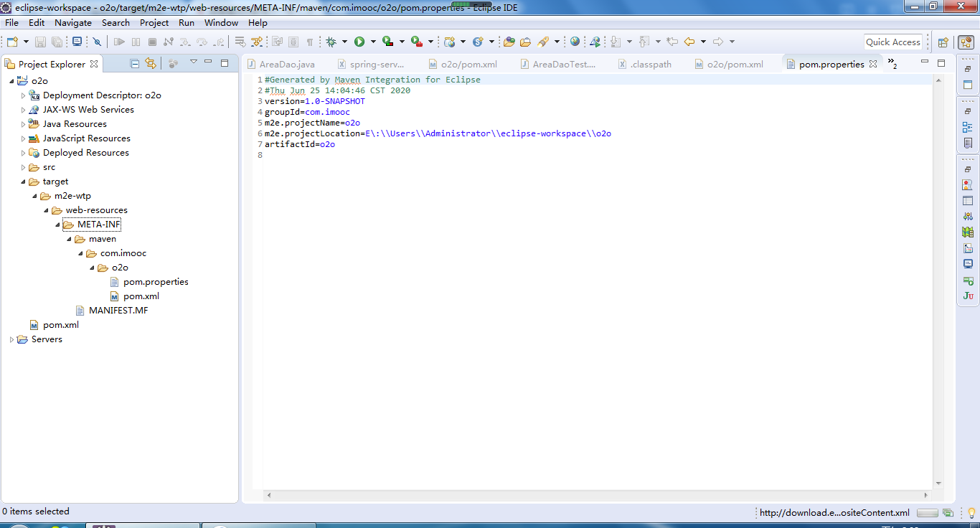Open the Debug configurations dropdown arrow
The image size is (980, 528).
(344, 42)
